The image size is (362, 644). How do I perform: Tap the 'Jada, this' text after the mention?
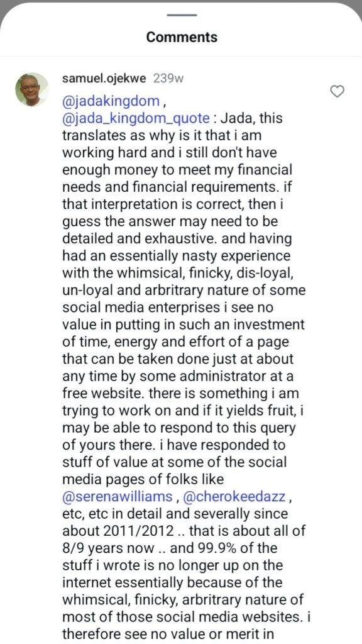click(x=251, y=118)
